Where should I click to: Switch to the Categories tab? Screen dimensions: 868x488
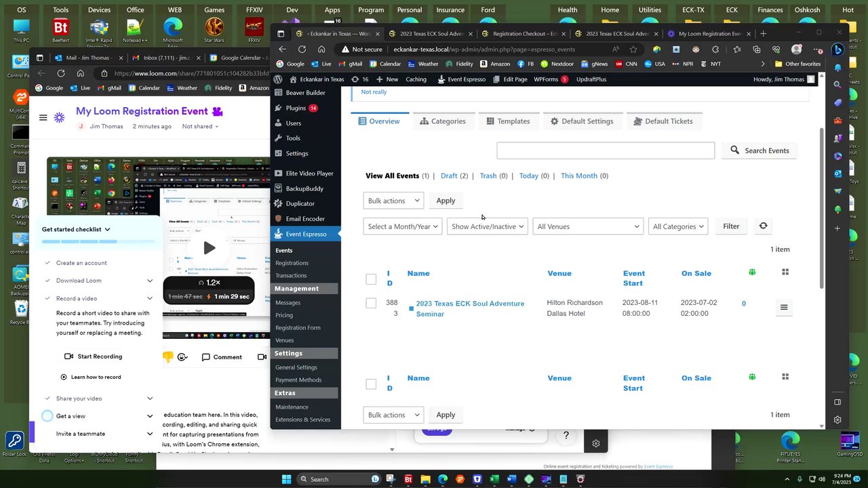point(443,121)
